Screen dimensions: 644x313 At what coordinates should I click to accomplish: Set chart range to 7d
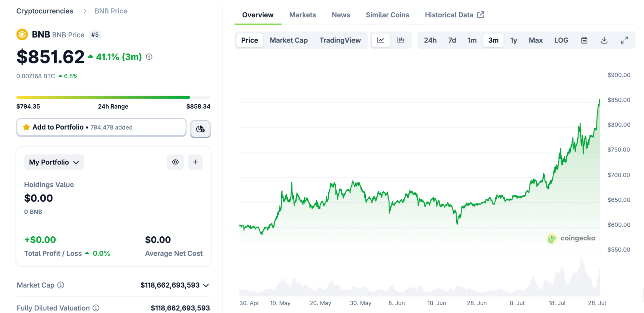coord(452,40)
